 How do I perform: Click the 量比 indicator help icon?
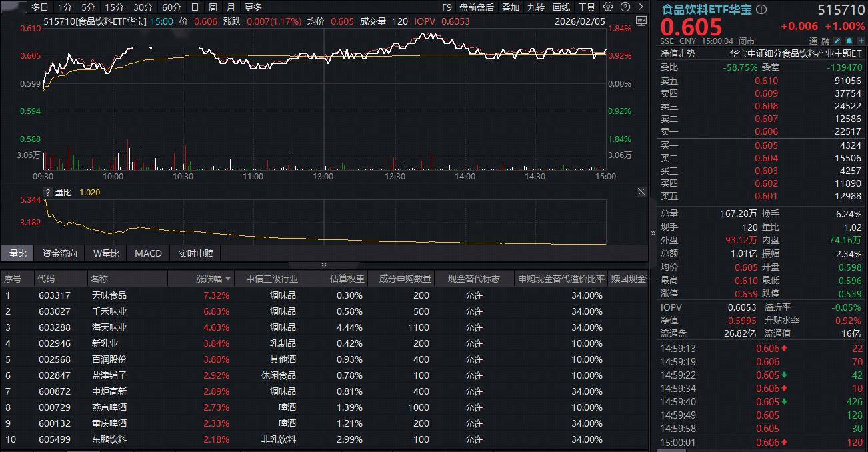point(47,192)
